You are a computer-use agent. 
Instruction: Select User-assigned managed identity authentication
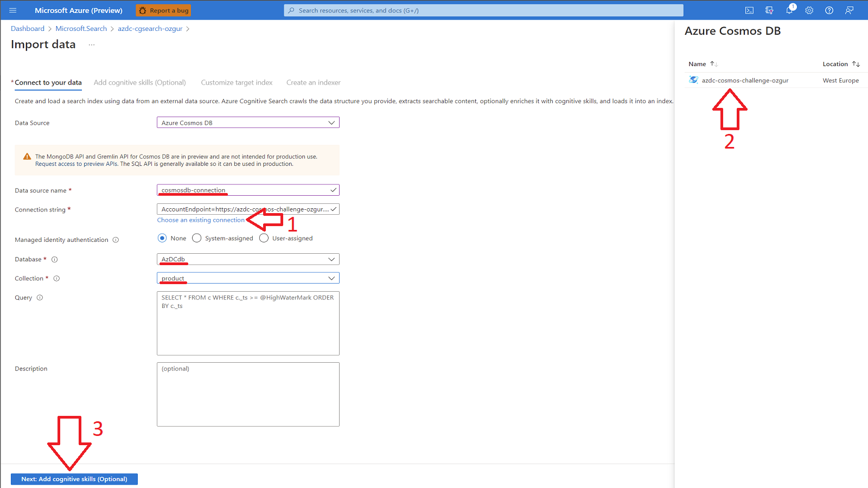(x=263, y=237)
